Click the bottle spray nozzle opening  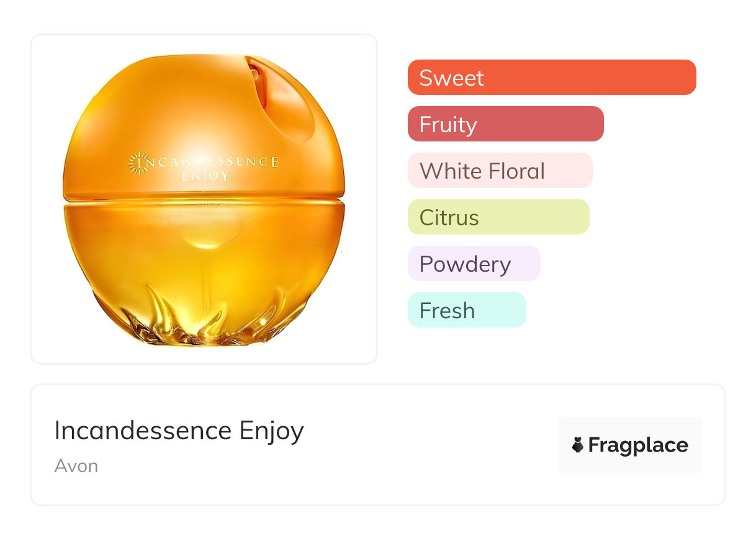(x=255, y=79)
